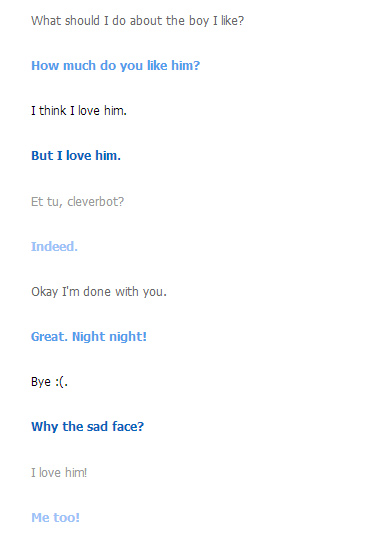Click the 'Et tu, cleverbot?' message
Viewport: 367px width, 542px height.
tap(77, 202)
